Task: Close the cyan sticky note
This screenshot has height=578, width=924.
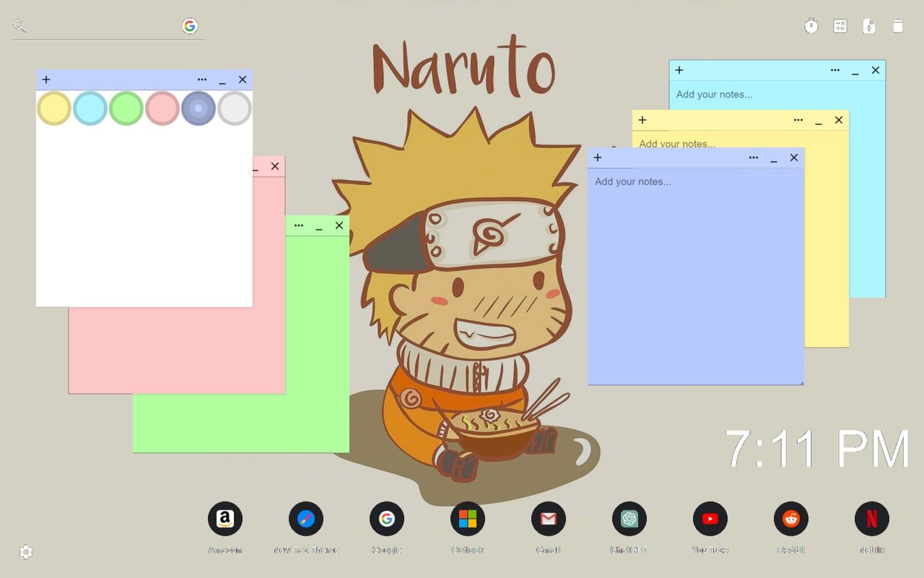Action: (x=876, y=70)
